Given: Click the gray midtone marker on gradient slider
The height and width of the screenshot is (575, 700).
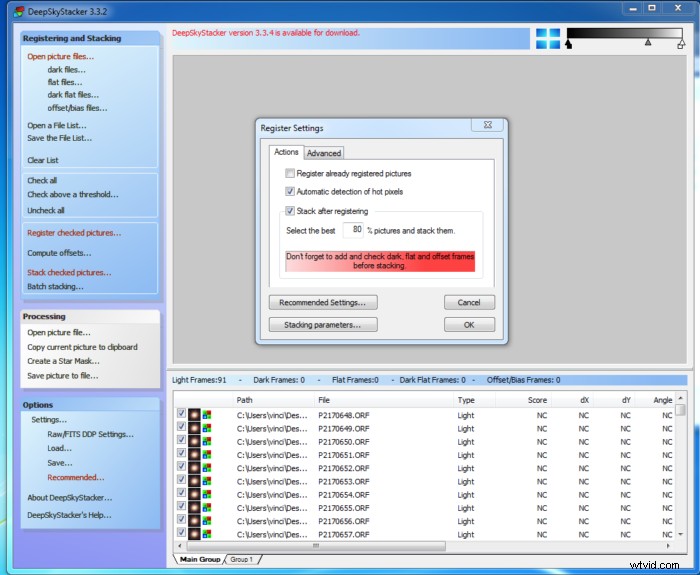Looking at the screenshot, I should (648, 43).
